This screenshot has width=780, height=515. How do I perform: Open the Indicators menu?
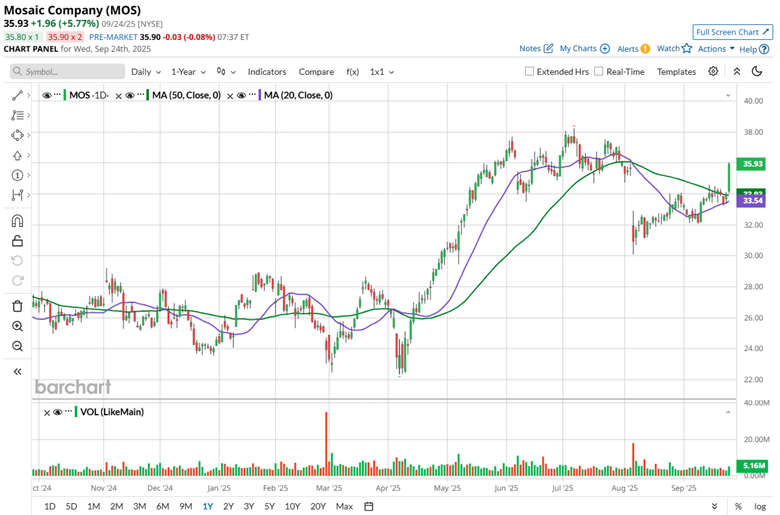(x=267, y=72)
